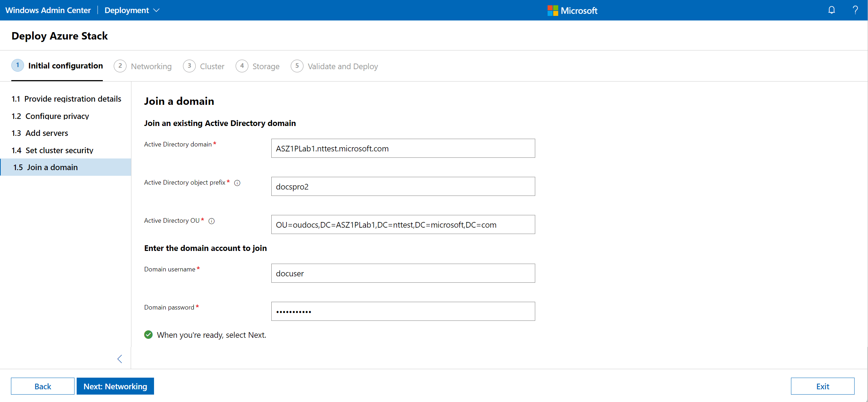Click the Next: Networking button
The image size is (868, 402).
pos(115,386)
